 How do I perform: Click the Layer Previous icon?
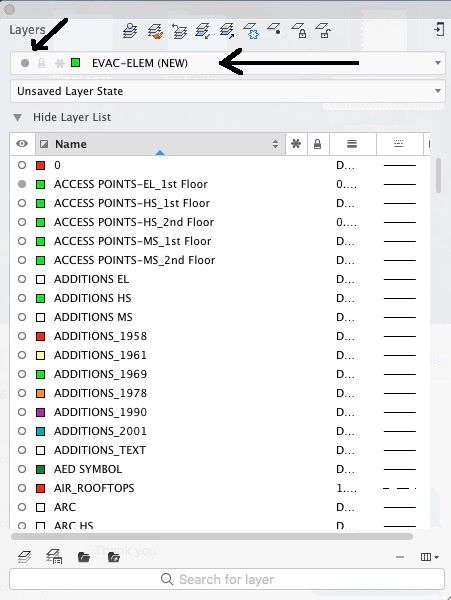[179, 31]
